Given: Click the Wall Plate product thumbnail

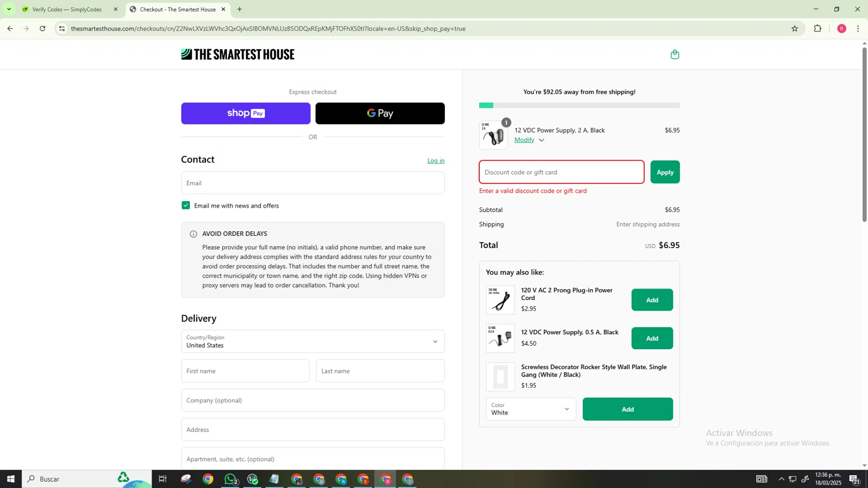Looking at the screenshot, I should click(x=501, y=377).
